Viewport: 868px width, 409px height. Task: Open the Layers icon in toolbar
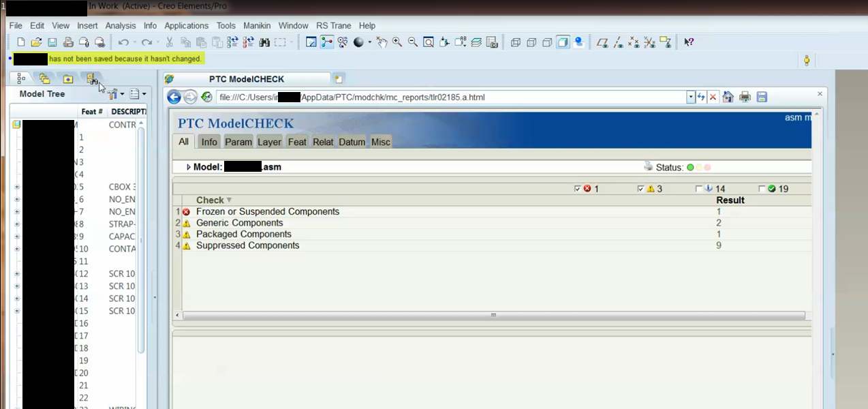(x=476, y=42)
